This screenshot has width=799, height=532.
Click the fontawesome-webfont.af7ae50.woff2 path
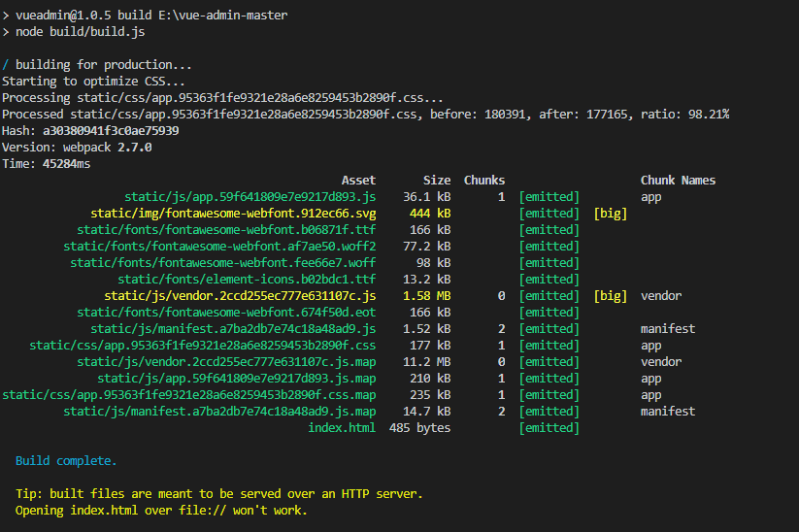coord(219,247)
